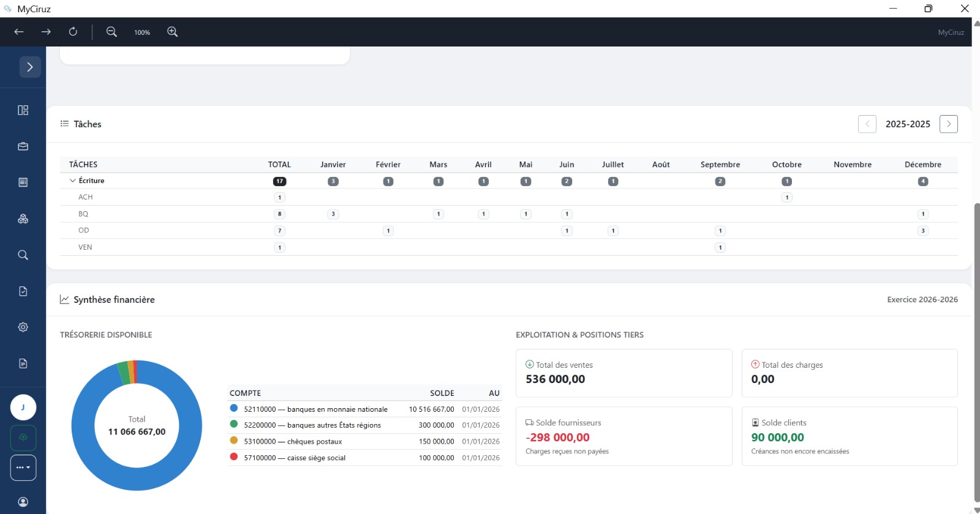Click the Écriture total badge 17
Image resolution: width=980 pixels, height=514 pixels.
(279, 181)
